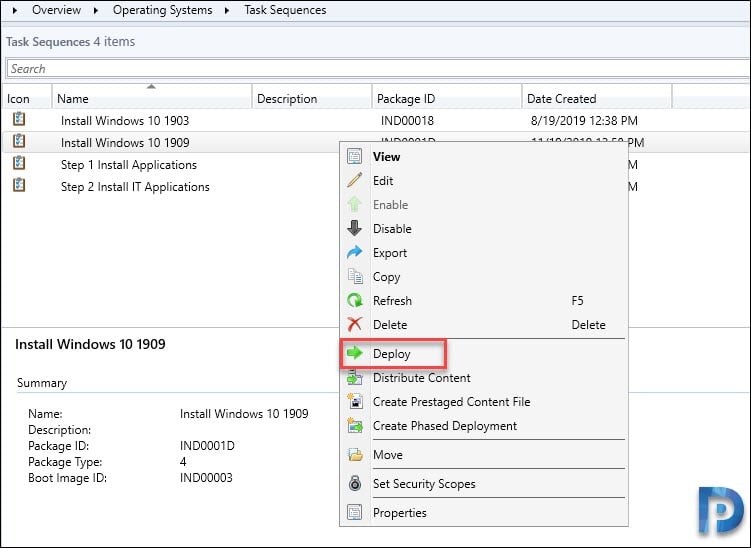
Task: Select Step 1 Install Applications row
Action: (170, 164)
